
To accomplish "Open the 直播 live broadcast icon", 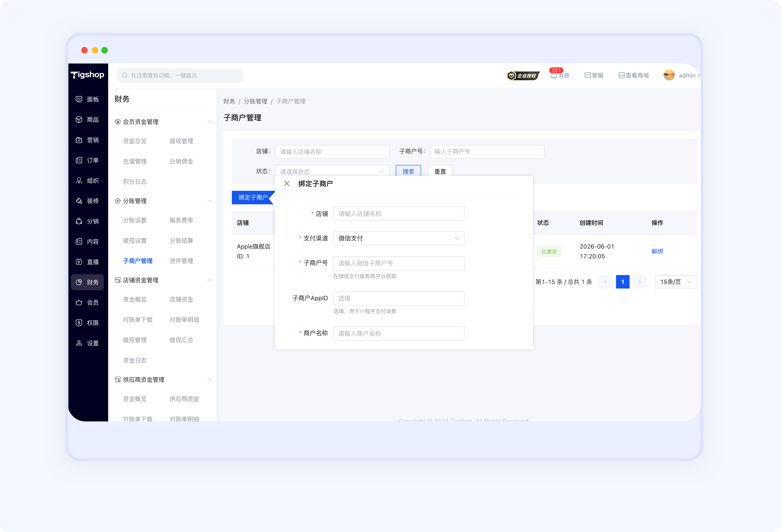I will 79,262.
